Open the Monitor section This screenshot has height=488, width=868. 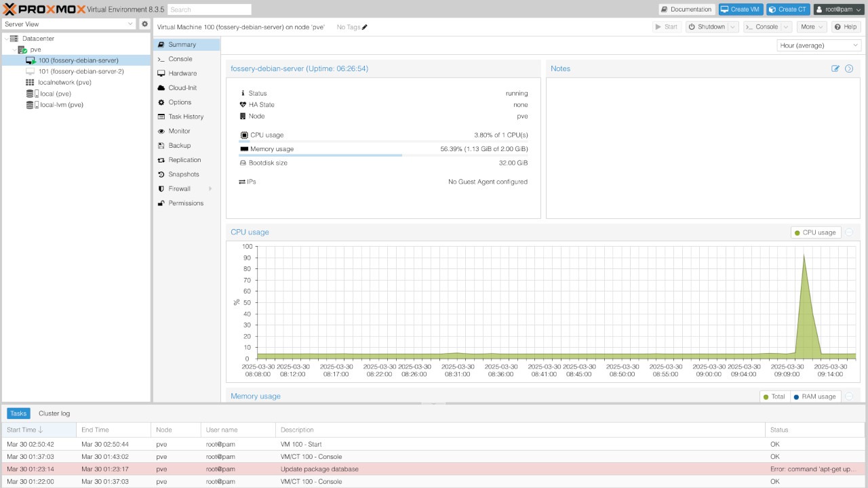pyautogui.click(x=186, y=131)
